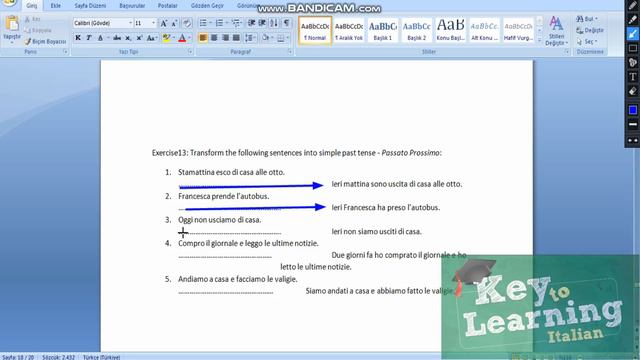Image resolution: width=640 pixels, height=360 pixels.
Task: Apply subscript formatting
Action: click(x=128, y=38)
